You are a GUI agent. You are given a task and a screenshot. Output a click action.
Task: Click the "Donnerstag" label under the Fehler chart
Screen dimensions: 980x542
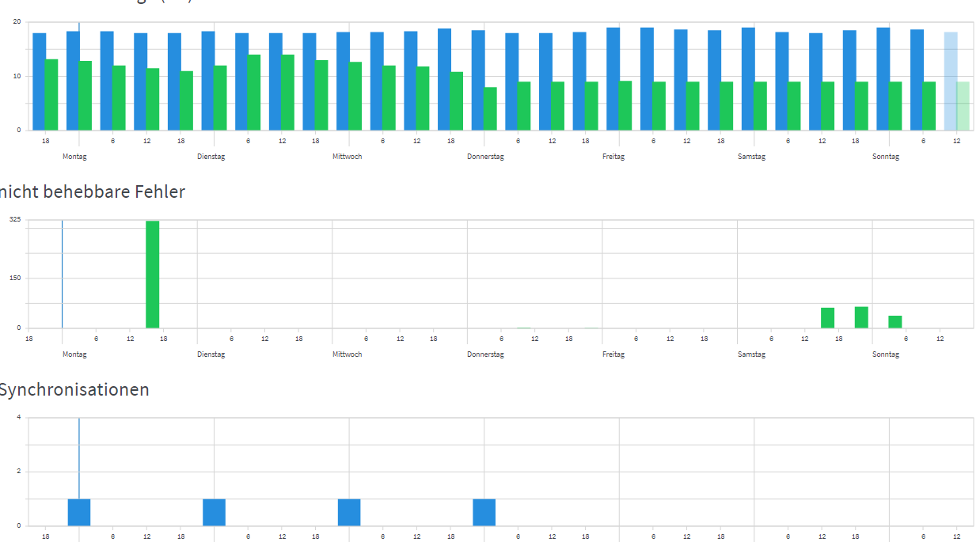[485, 354]
